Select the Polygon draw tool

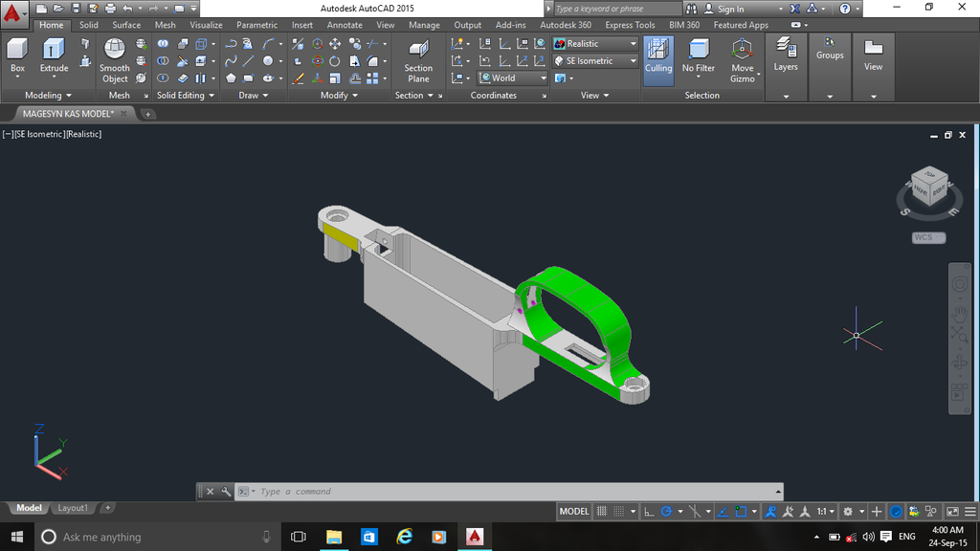click(231, 78)
